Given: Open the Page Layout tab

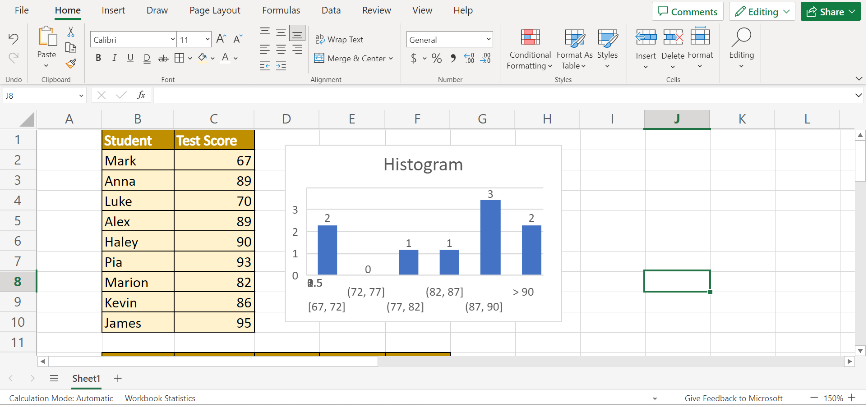Looking at the screenshot, I should click(215, 10).
